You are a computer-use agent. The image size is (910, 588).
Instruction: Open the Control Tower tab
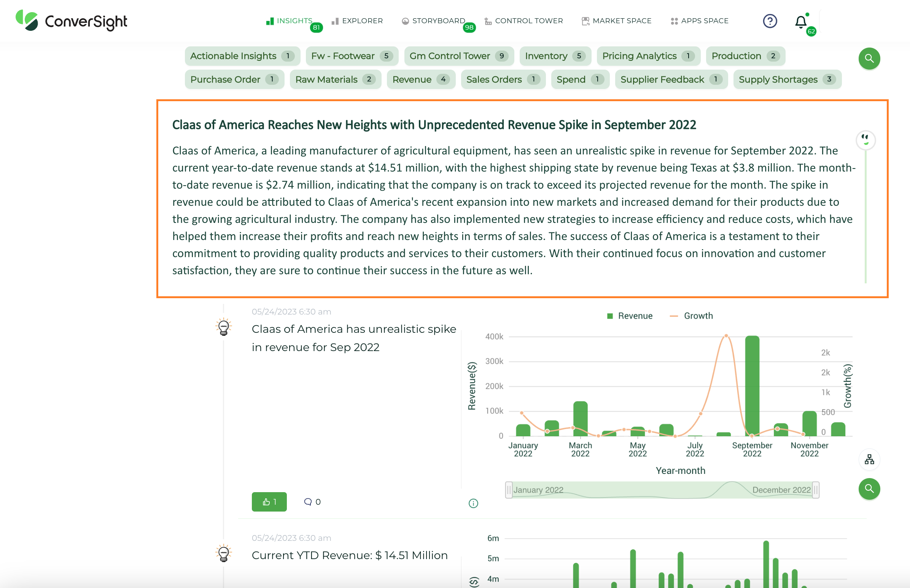point(523,21)
